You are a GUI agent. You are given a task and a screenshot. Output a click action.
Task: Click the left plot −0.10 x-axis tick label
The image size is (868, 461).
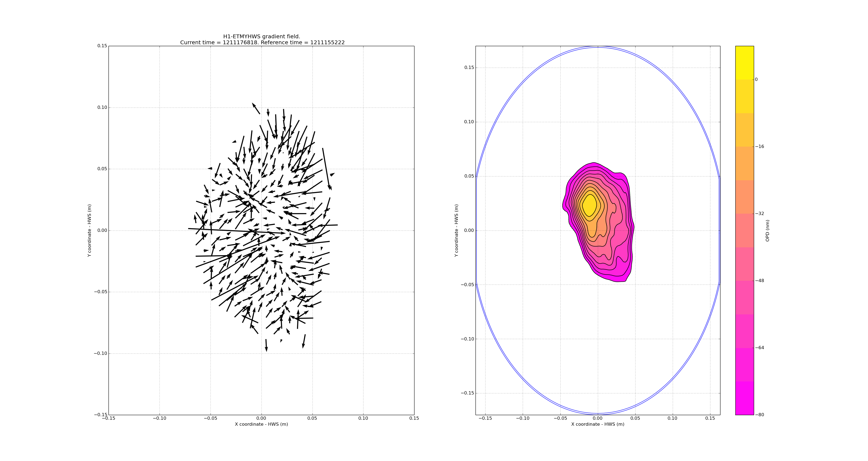pyautogui.click(x=159, y=418)
